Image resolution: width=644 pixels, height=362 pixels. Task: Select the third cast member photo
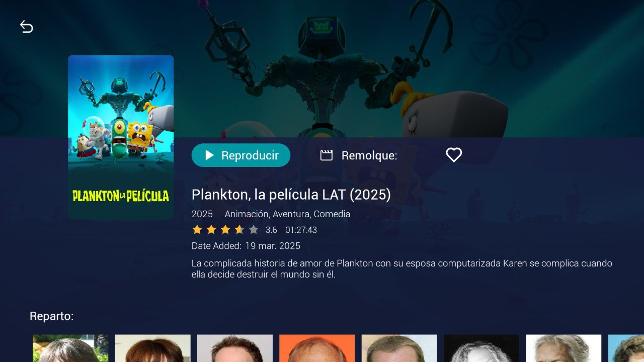235,348
